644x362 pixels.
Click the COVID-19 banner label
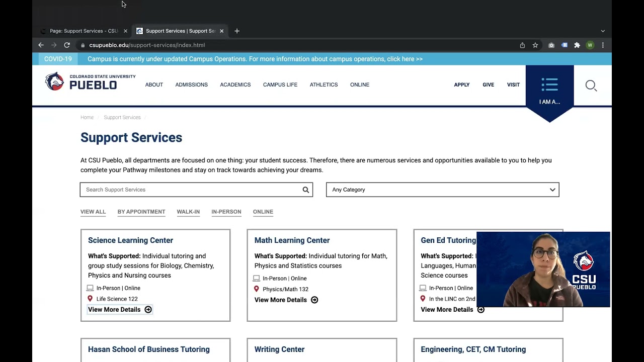[58, 59]
